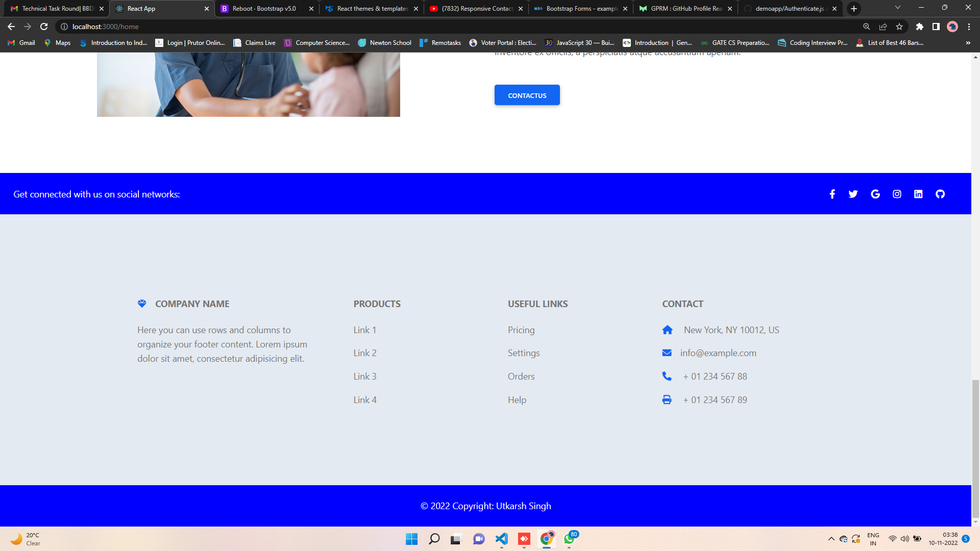The image size is (980, 551).
Task: Click the home icon next to New York address
Action: tap(668, 330)
